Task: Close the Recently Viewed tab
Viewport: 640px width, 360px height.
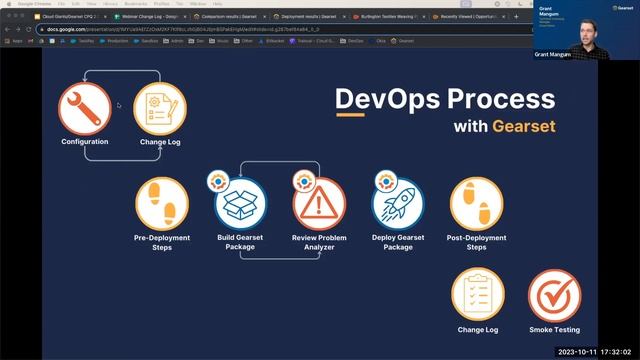Action: pos(503,17)
